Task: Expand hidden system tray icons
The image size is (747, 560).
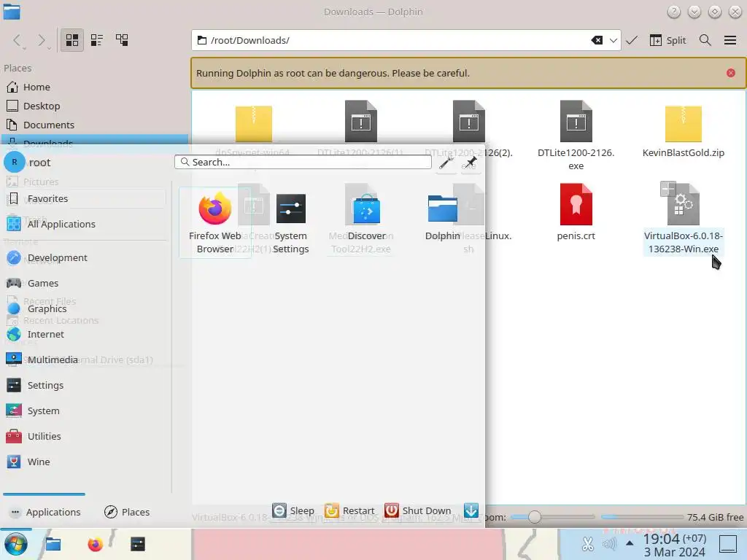Action: (x=630, y=543)
